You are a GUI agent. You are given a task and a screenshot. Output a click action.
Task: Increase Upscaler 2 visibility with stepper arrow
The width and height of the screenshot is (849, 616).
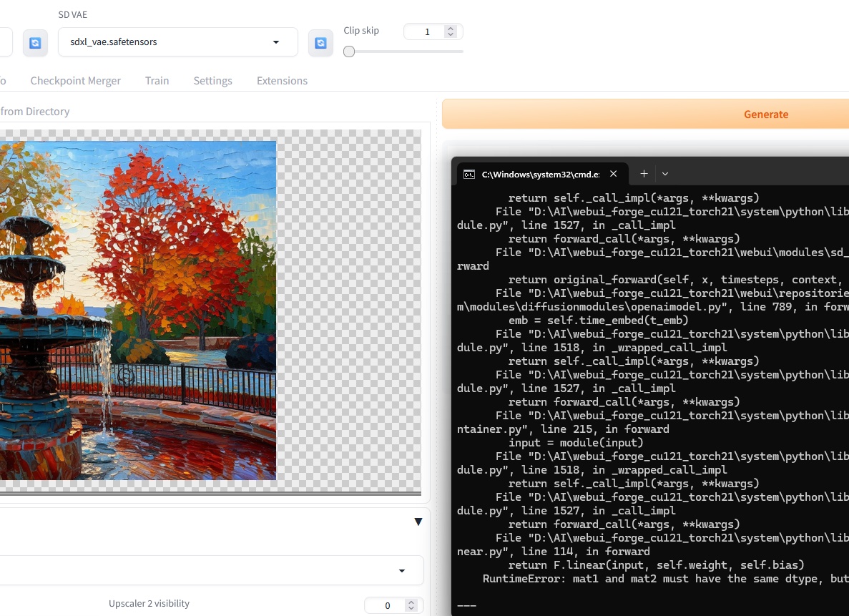pyautogui.click(x=411, y=602)
